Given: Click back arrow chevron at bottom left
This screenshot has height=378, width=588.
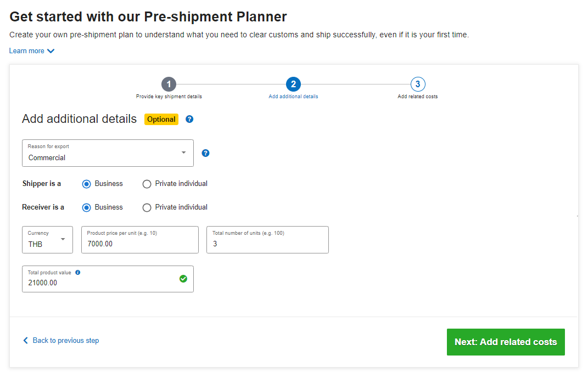Looking at the screenshot, I should (25, 341).
